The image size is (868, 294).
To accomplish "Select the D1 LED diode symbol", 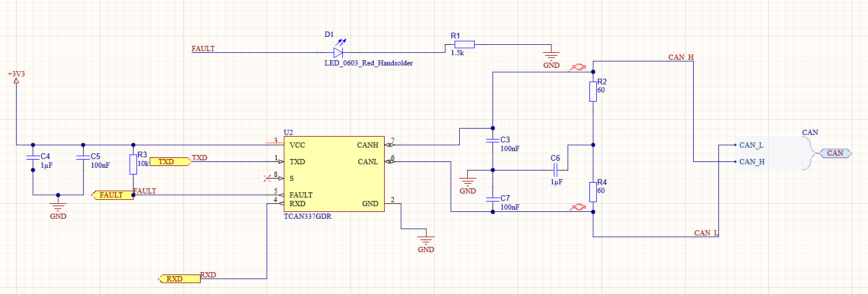I will pos(338,52).
